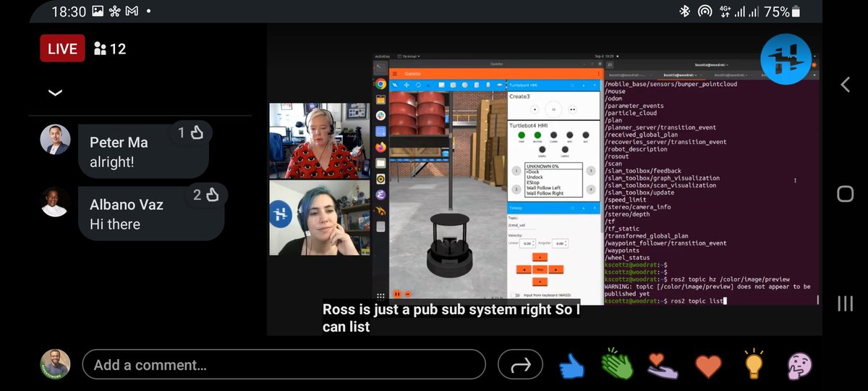This screenshot has width=868, height=391.
Task: Click the Teleop right arrow button
Action: (x=556, y=269)
